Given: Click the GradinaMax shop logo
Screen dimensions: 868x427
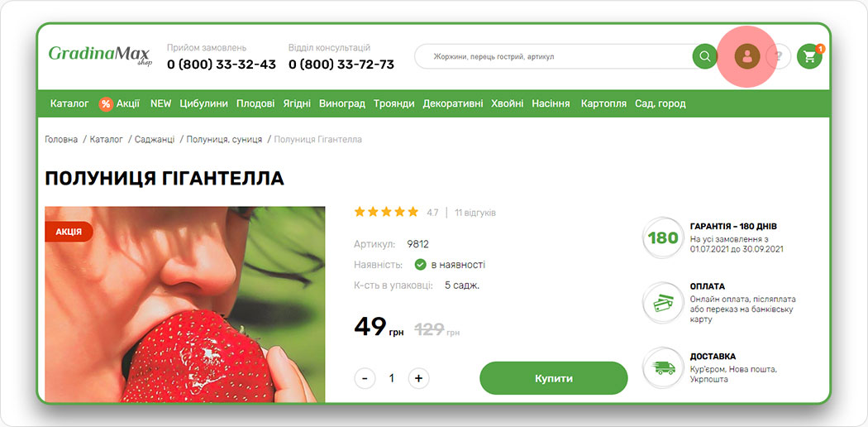Looking at the screenshot, I should [x=100, y=55].
